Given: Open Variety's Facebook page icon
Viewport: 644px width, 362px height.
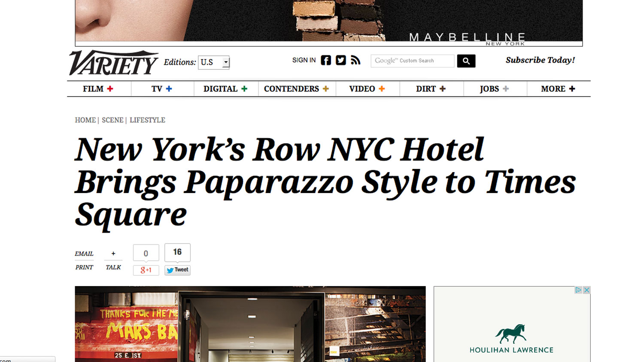Looking at the screenshot, I should click(326, 60).
